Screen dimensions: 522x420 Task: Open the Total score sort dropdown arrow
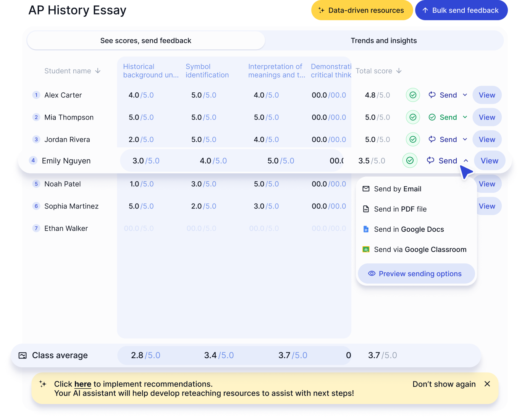(399, 71)
